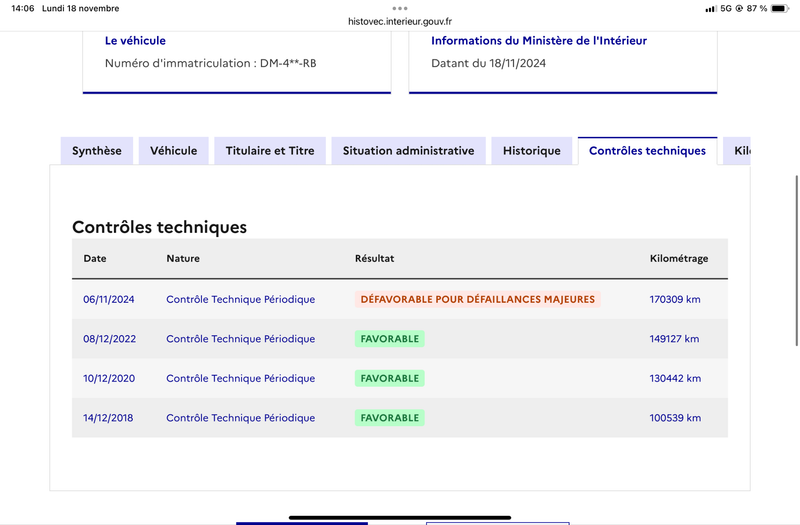
Task: Click the page's vertical scrollbar
Action: [x=796, y=261]
